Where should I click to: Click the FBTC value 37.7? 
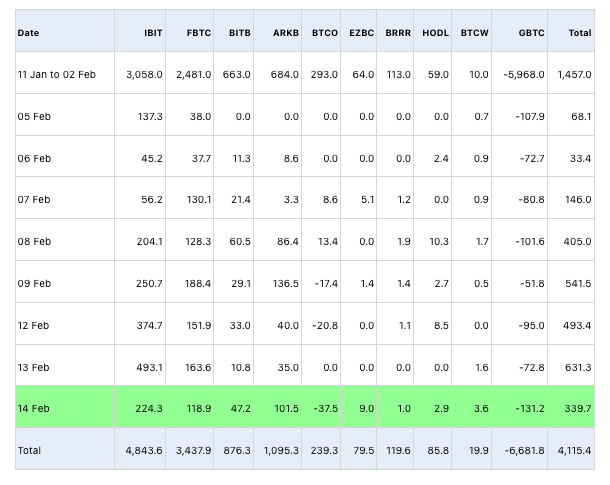click(x=201, y=158)
